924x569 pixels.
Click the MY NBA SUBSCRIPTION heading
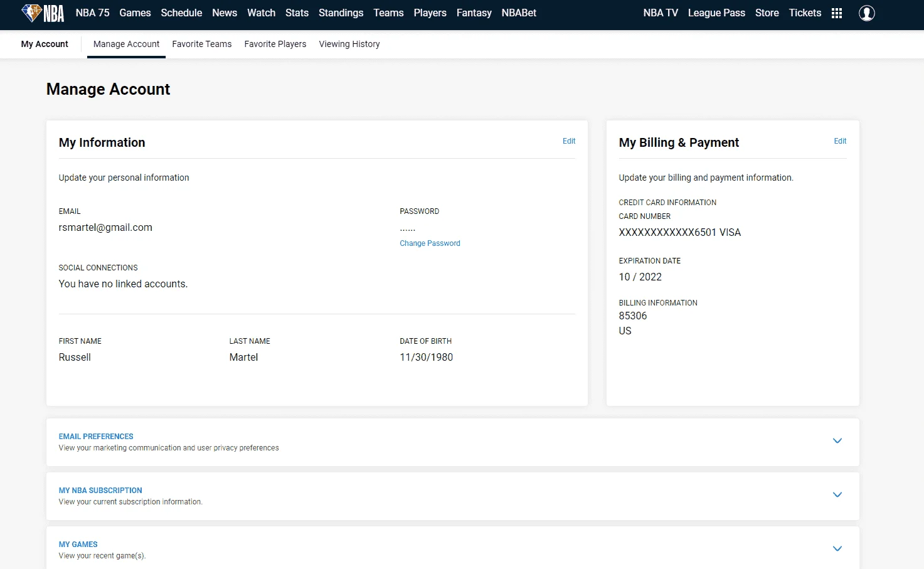coord(100,491)
